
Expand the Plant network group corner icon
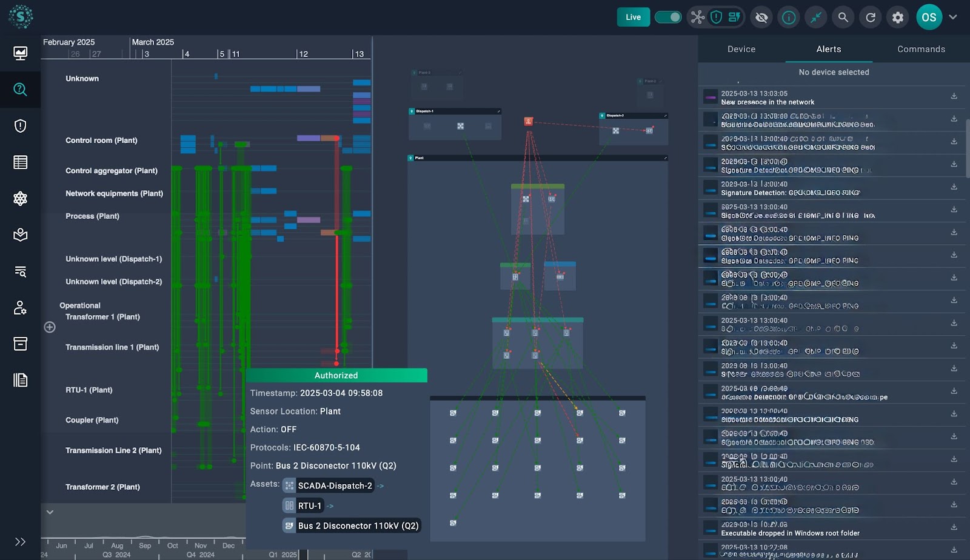tap(666, 158)
